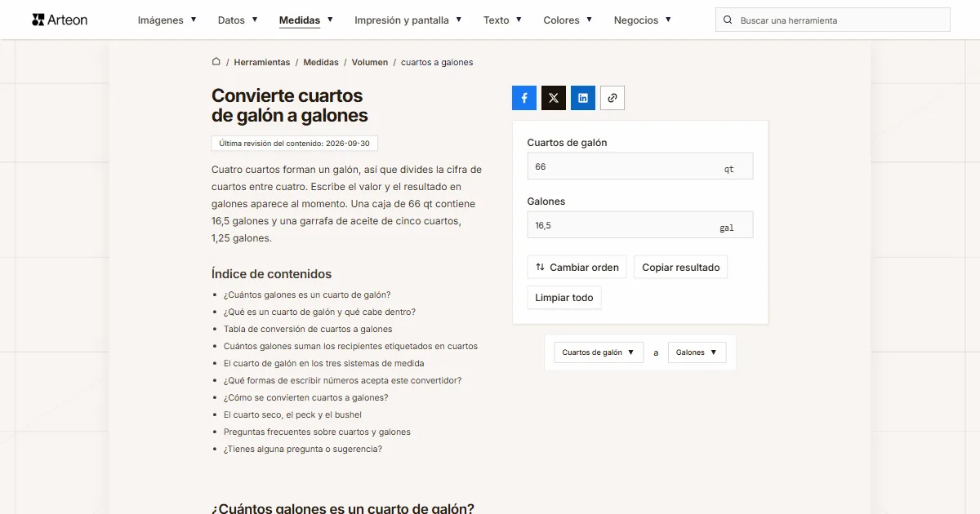The width and height of the screenshot is (980, 514).
Task: Open the Medidas breadcrumb link
Action: [321, 62]
